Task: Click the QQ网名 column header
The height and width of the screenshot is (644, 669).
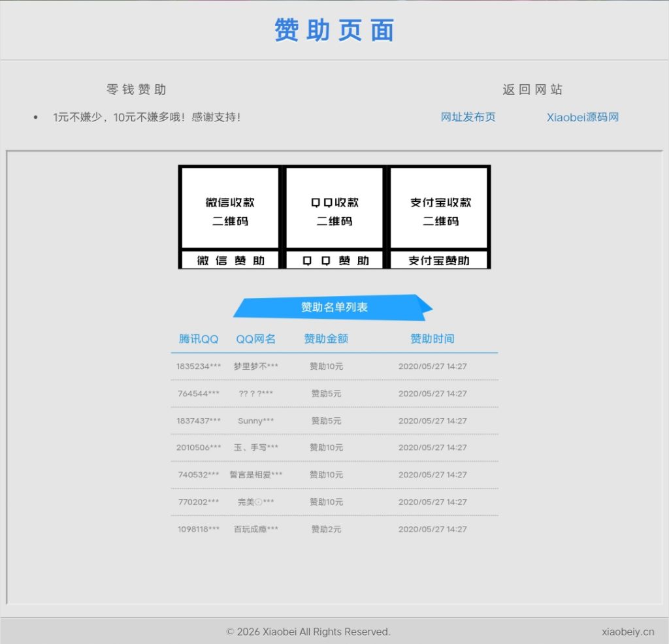Action: (x=255, y=339)
